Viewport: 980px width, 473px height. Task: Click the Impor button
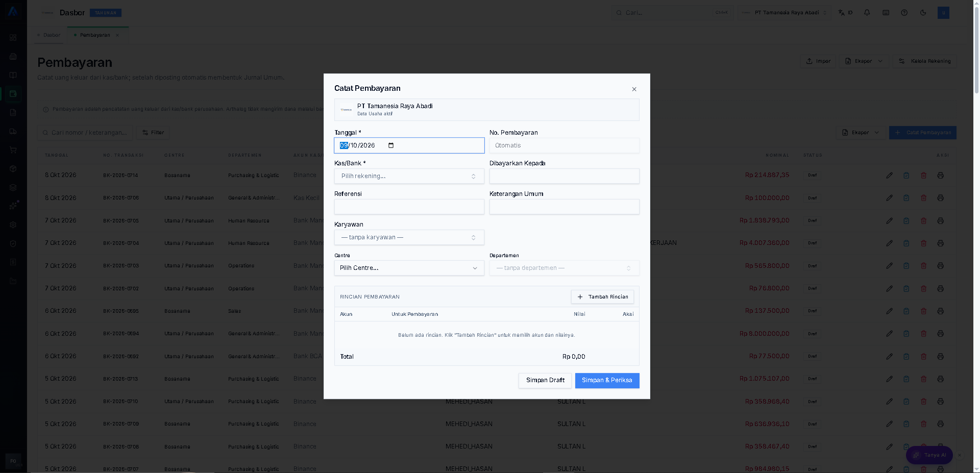coord(818,61)
